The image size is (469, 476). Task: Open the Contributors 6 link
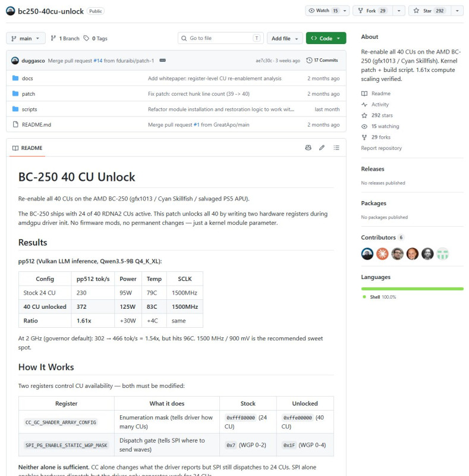[383, 237]
